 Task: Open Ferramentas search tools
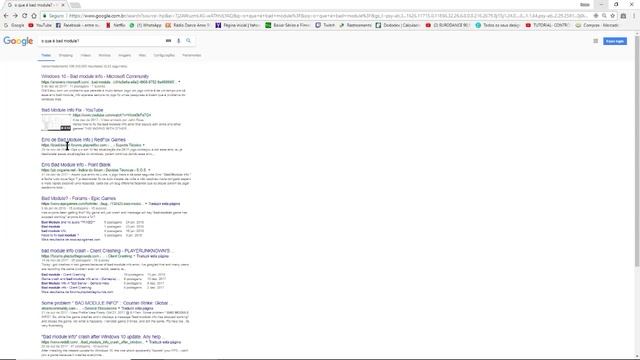point(191,55)
